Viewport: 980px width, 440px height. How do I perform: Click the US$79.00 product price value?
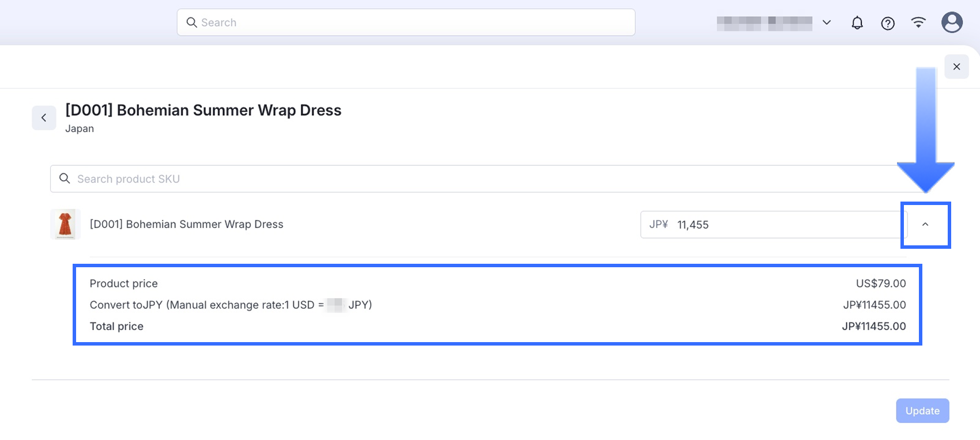[x=880, y=283]
